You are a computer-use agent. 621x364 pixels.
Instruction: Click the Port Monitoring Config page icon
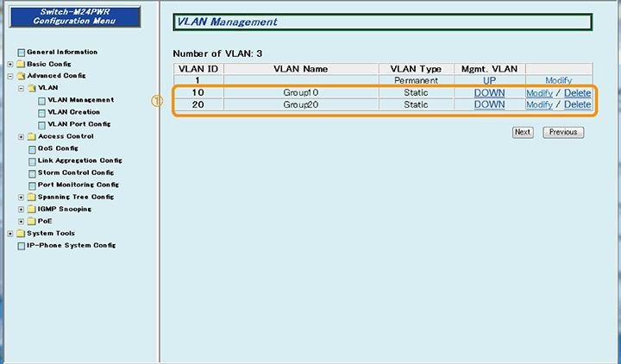[32, 185]
